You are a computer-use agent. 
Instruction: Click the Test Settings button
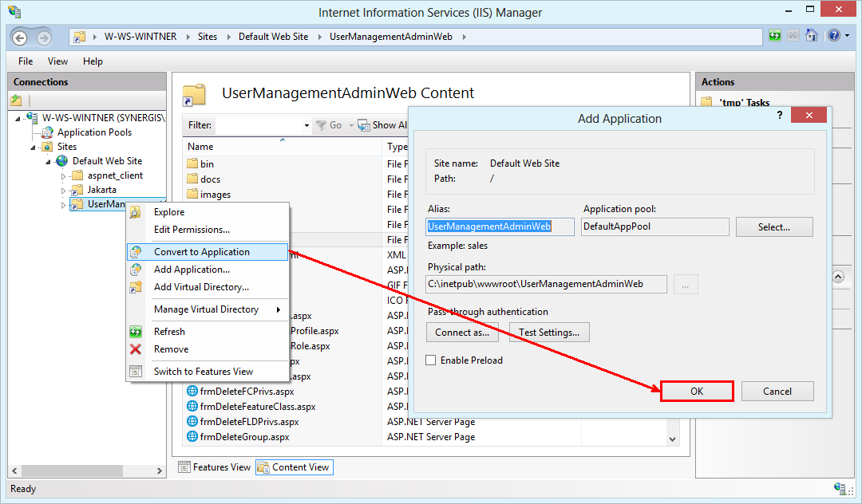tap(549, 333)
